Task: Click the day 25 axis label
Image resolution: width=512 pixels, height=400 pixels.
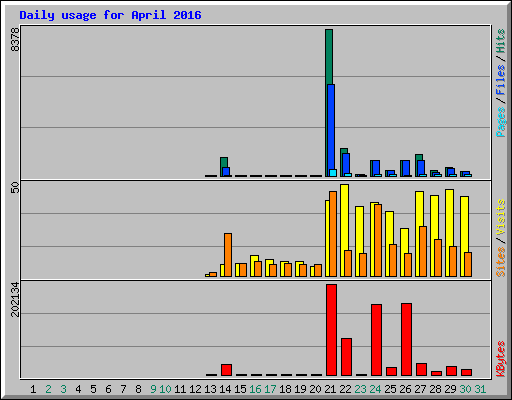Action: tap(390, 389)
